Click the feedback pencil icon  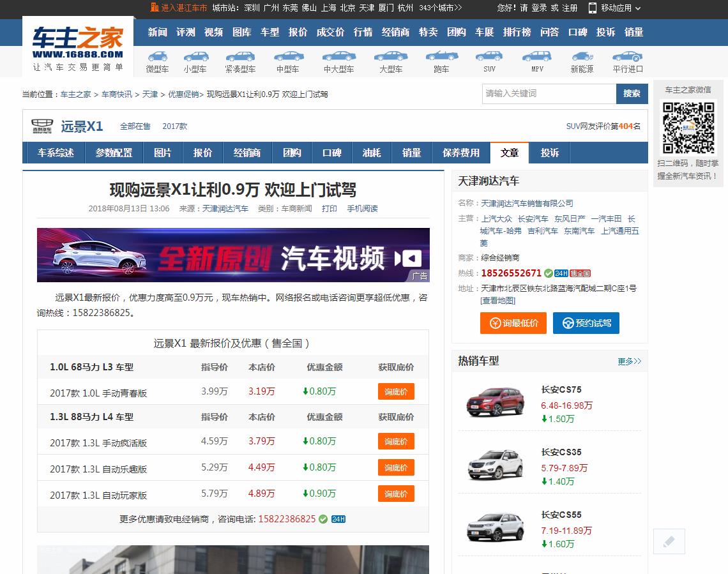click(669, 541)
